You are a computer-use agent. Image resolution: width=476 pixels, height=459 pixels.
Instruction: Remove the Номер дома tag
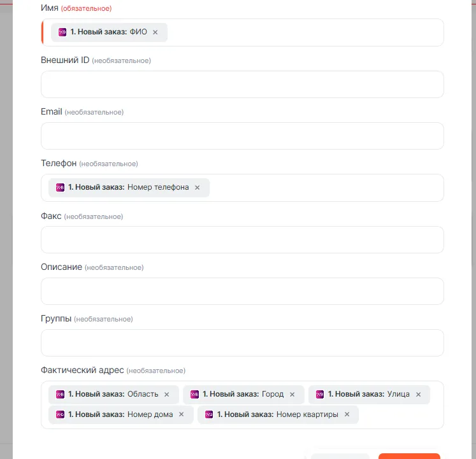pos(182,414)
